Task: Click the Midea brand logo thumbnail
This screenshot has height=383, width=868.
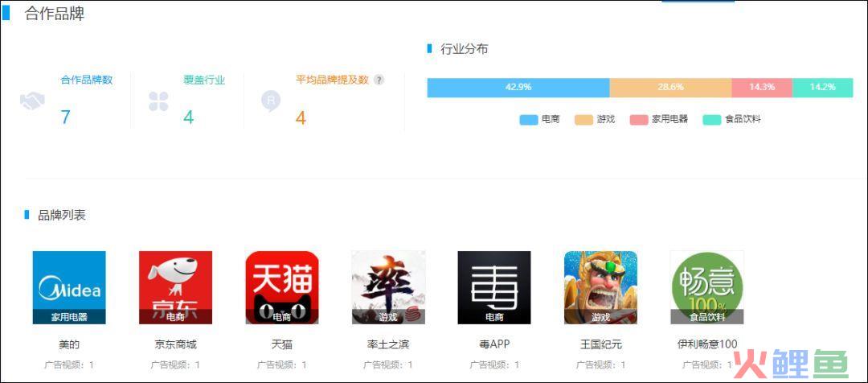Action: (69, 287)
